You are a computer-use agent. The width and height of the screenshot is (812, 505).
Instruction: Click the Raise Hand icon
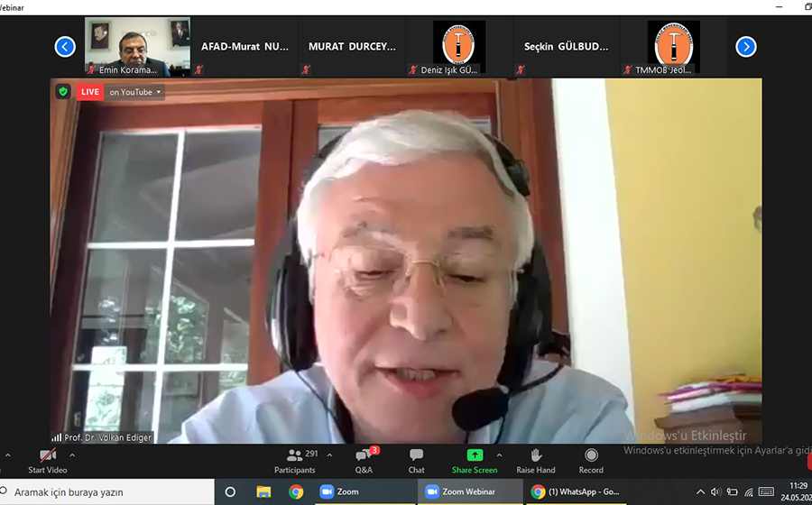point(536,455)
